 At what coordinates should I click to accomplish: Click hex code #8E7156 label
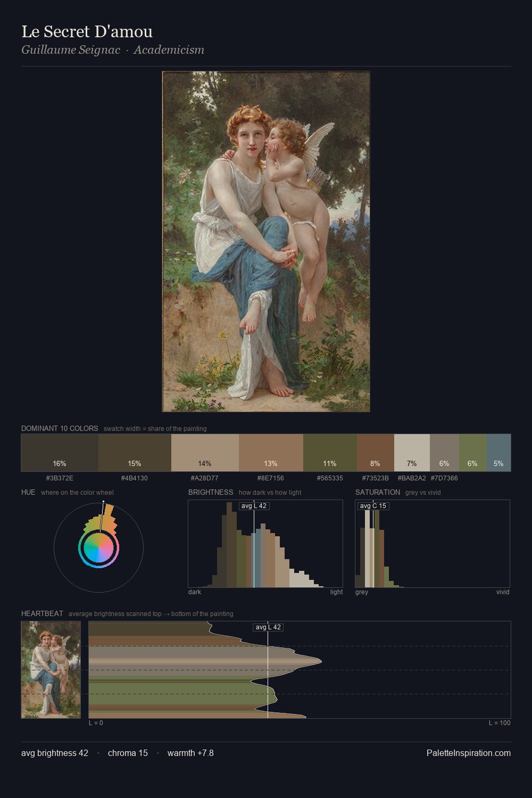(271, 478)
